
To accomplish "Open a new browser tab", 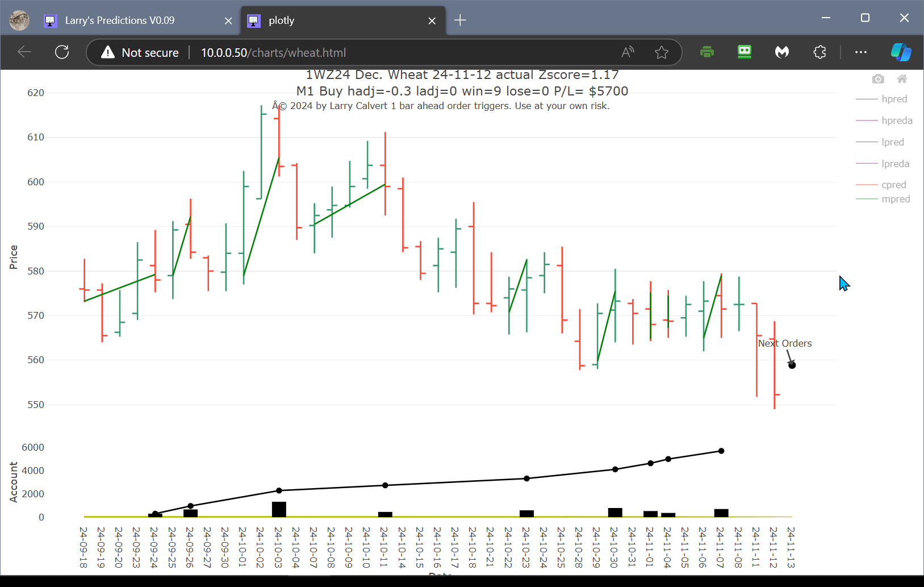I will (461, 20).
